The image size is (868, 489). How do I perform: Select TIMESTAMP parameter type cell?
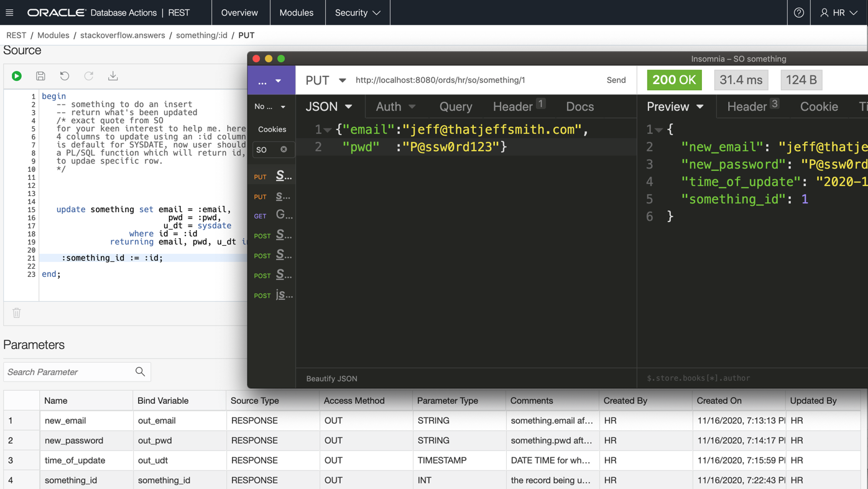click(459, 460)
